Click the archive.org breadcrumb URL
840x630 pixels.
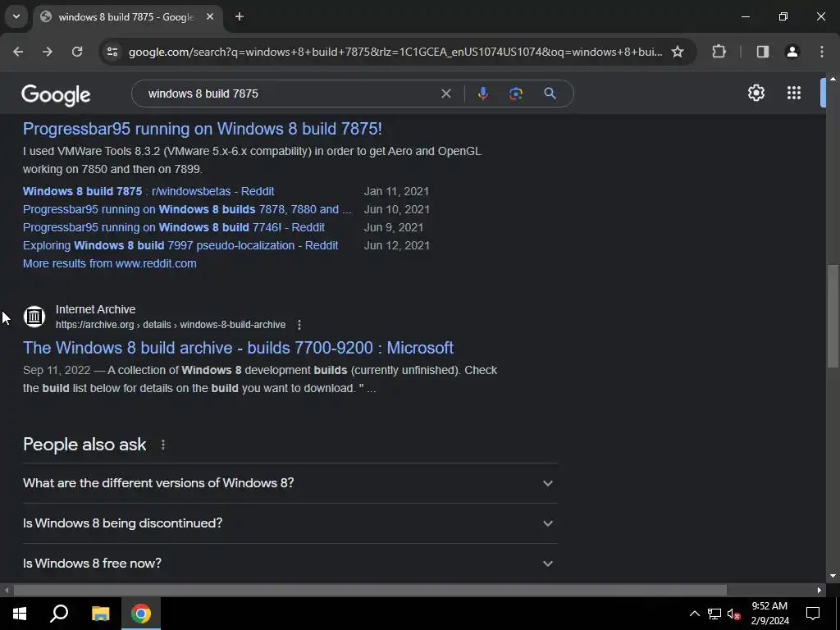click(171, 325)
